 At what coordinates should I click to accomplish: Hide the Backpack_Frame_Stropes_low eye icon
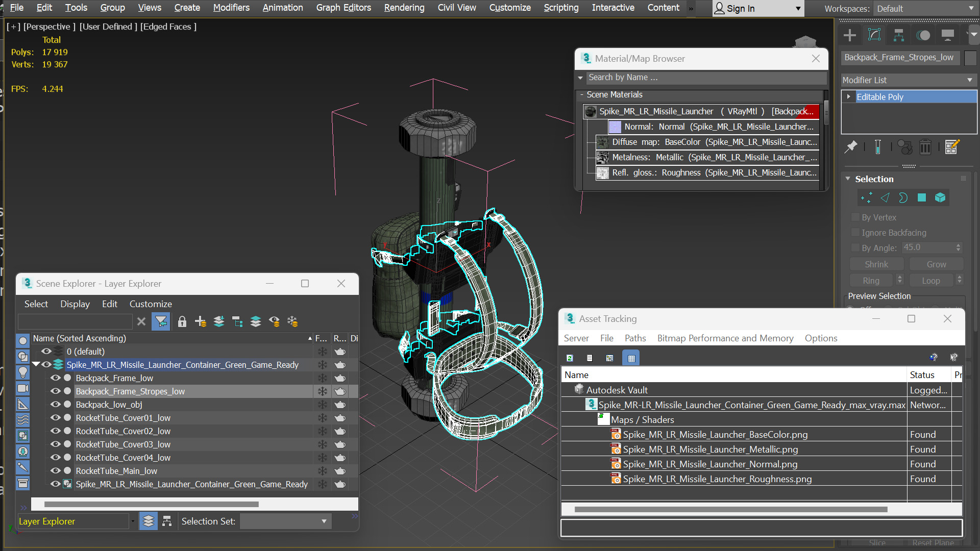[56, 391]
